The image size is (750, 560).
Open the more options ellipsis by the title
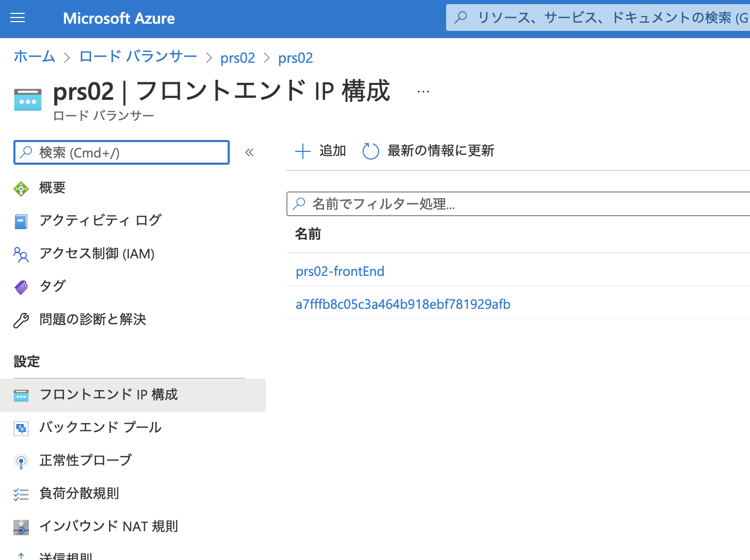(x=423, y=92)
